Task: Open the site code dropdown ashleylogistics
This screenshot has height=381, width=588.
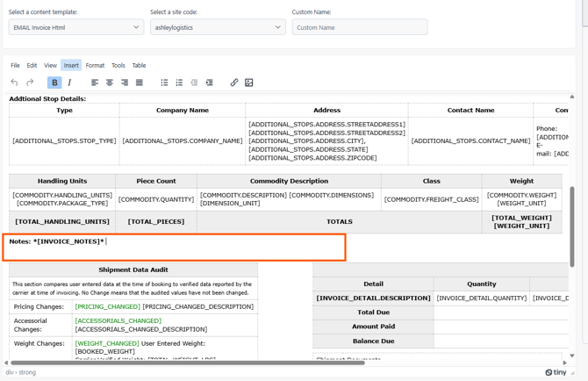Action: click(218, 27)
